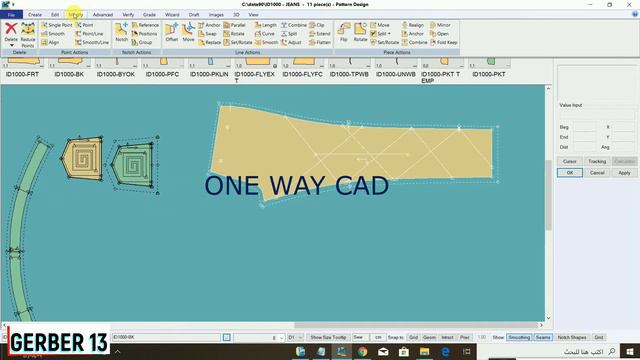
Task: Select the Delete tool with red X
Action: [x=11, y=32]
